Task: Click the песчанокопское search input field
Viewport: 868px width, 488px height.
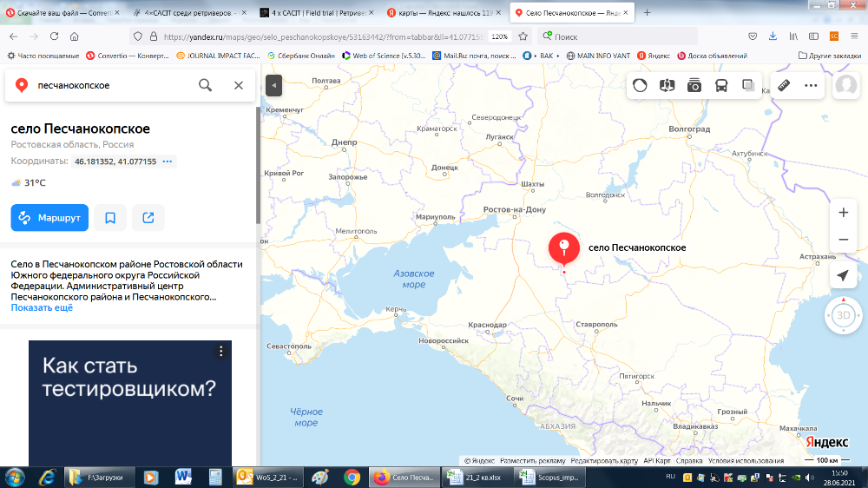Action: click(113, 85)
